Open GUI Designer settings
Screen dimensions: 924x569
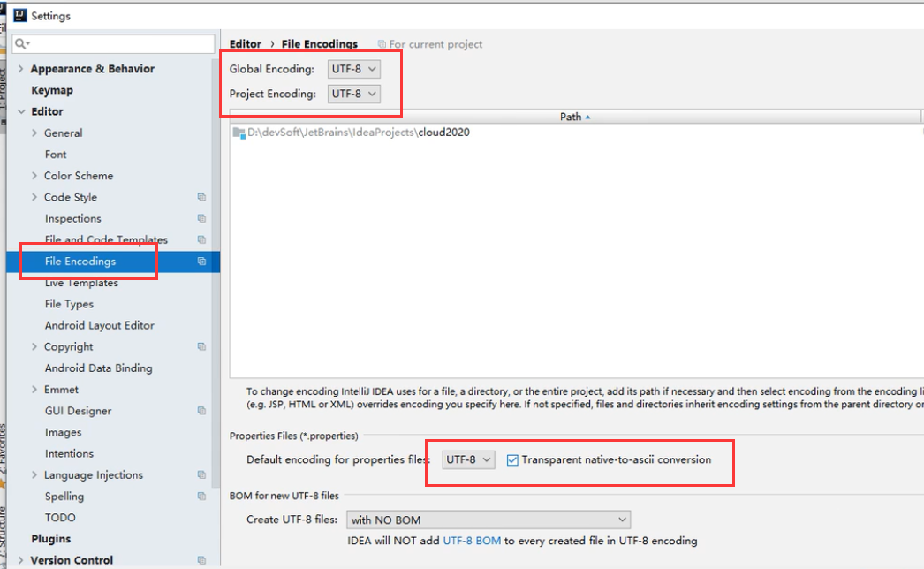pos(78,411)
